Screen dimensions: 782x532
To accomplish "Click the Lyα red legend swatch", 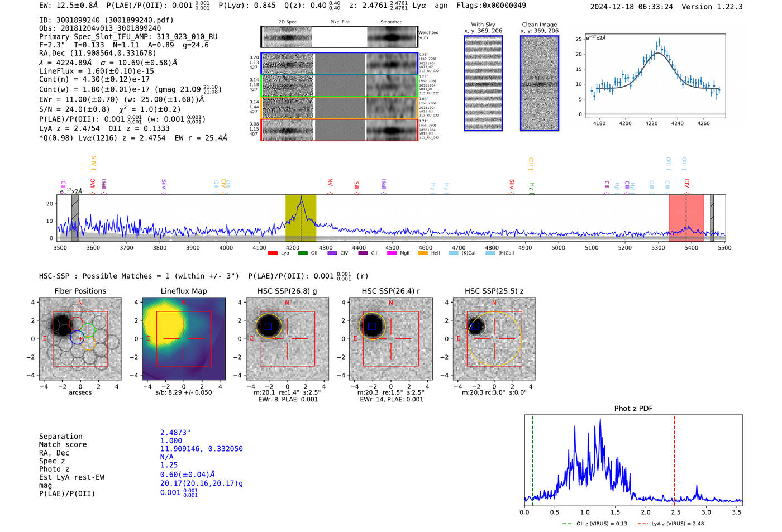I will (273, 253).
